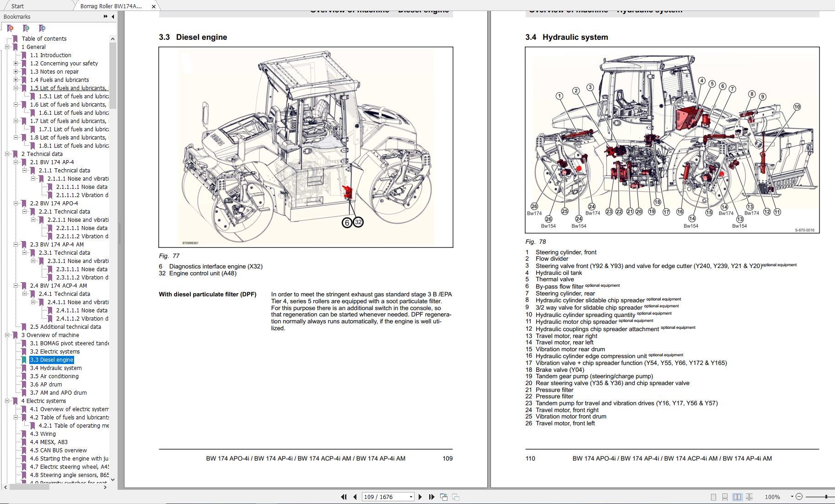The height and width of the screenshot is (504, 835).
Task: Collapse the 4 Electric systems node
Action: pyautogui.click(x=7, y=401)
